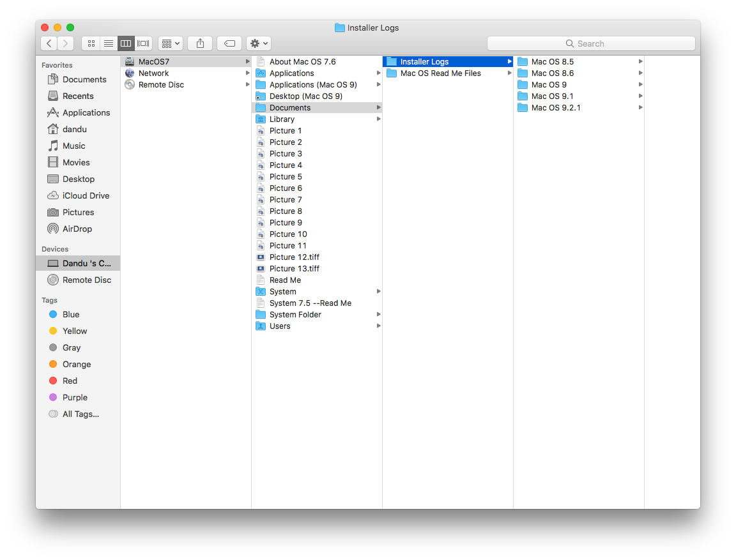736x560 pixels.
Task: Select the About Mac OS 7.6 file
Action: tap(317, 61)
